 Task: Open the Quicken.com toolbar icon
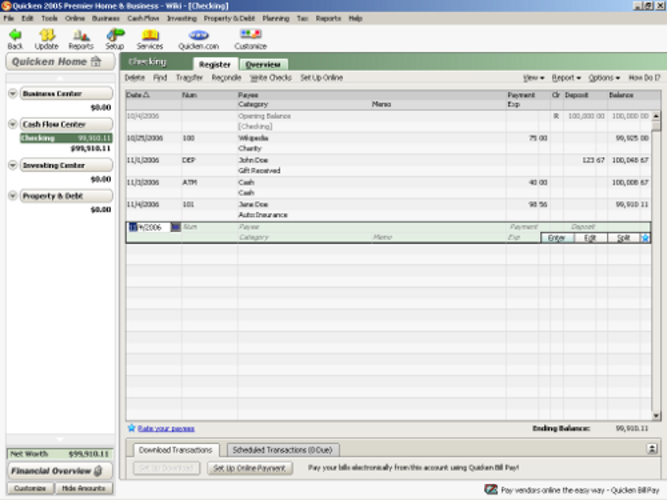199,35
